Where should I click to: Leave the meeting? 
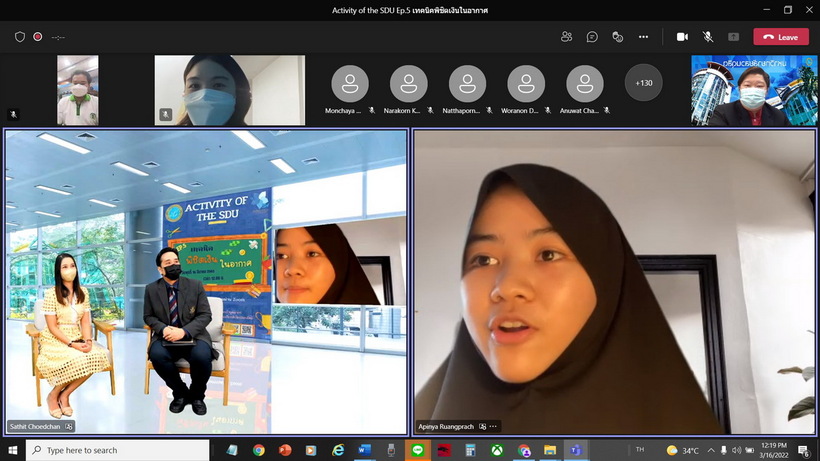(x=781, y=37)
